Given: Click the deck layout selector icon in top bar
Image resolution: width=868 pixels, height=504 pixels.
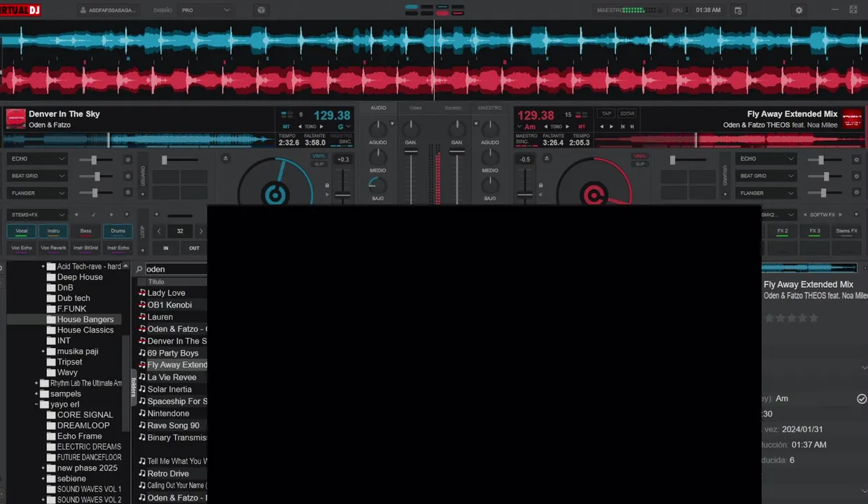Looking at the screenshot, I should [435, 10].
